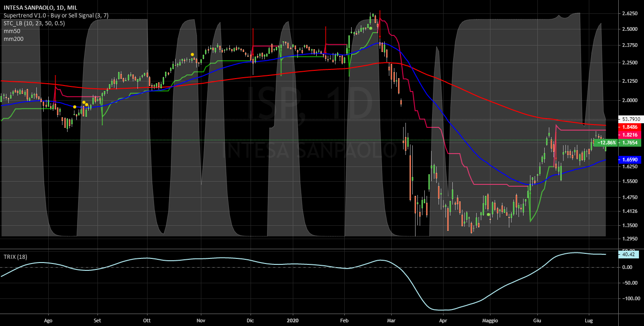Click the 1.2950 price scale value
644x326 pixels.
[x=629, y=239]
